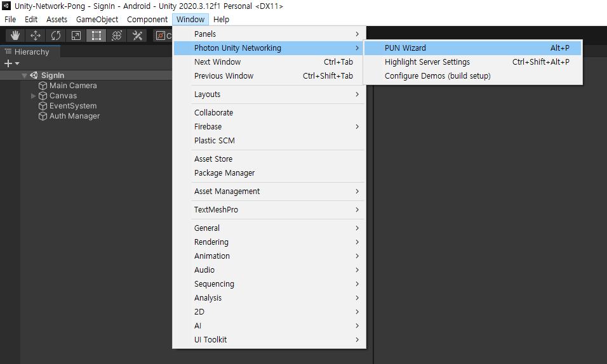The height and width of the screenshot is (364, 607).
Task: Select Main Camera in Hierarchy
Action: [73, 86]
